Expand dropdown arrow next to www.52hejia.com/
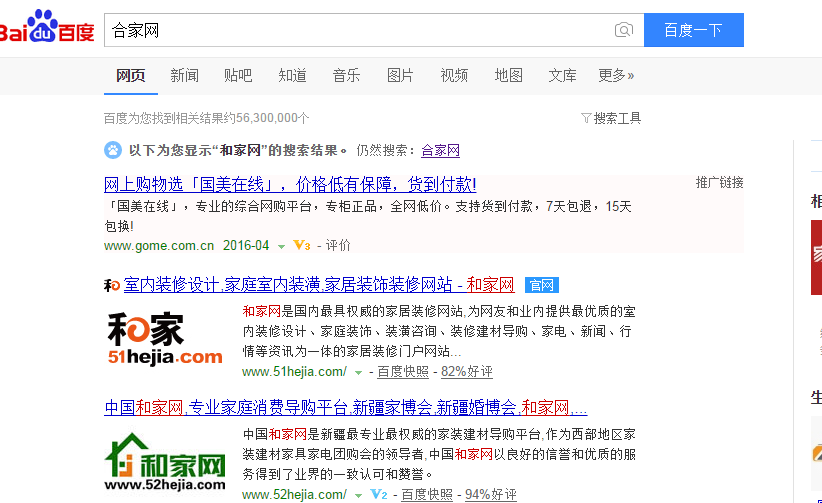 [x=359, y=496]
